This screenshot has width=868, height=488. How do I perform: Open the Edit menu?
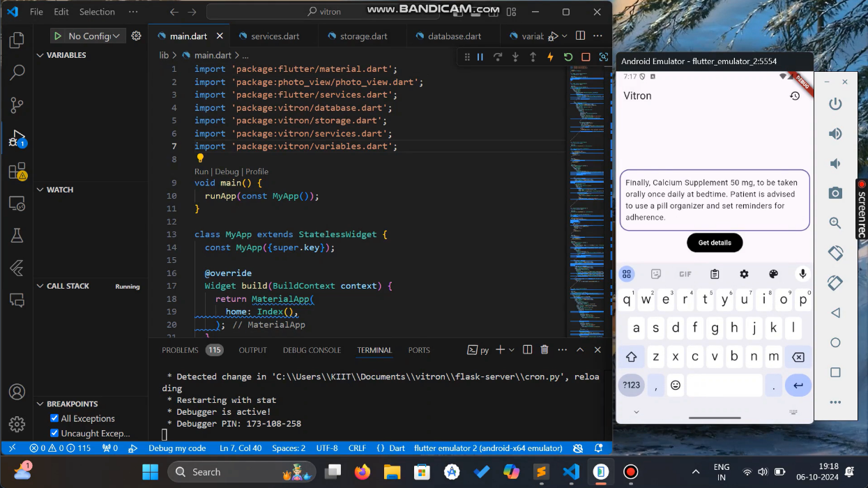pos(61,12)
